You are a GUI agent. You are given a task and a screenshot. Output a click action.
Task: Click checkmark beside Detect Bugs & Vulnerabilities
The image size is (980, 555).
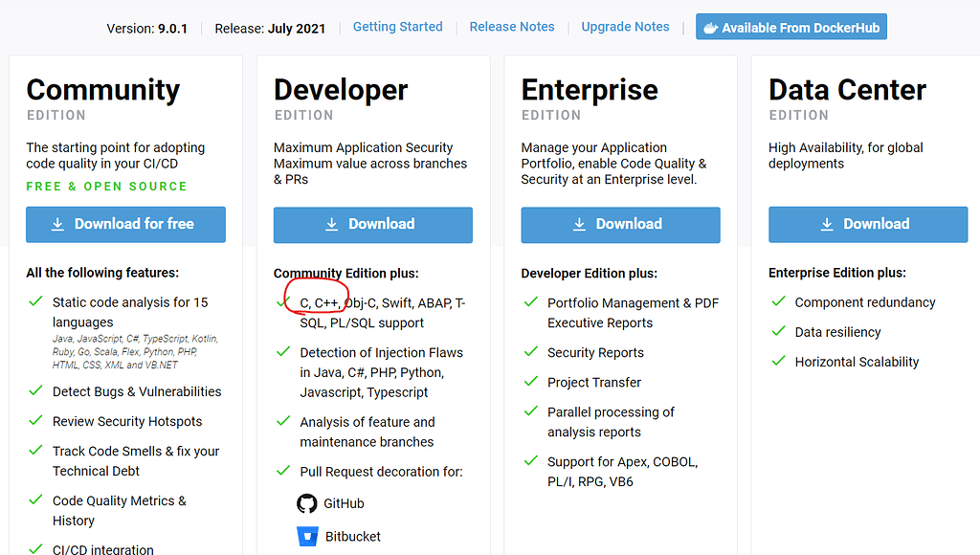pyautogui.click(x=35, y=390)
